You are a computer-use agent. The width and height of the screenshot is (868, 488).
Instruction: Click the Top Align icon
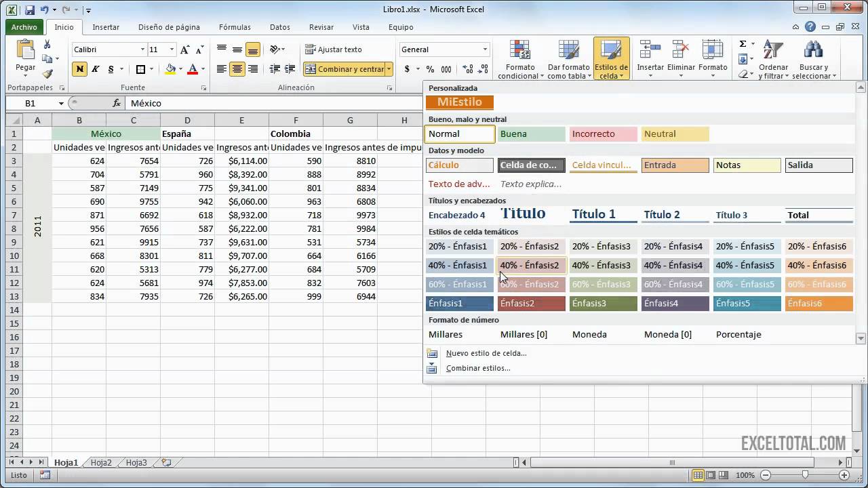tap(222, 49)
